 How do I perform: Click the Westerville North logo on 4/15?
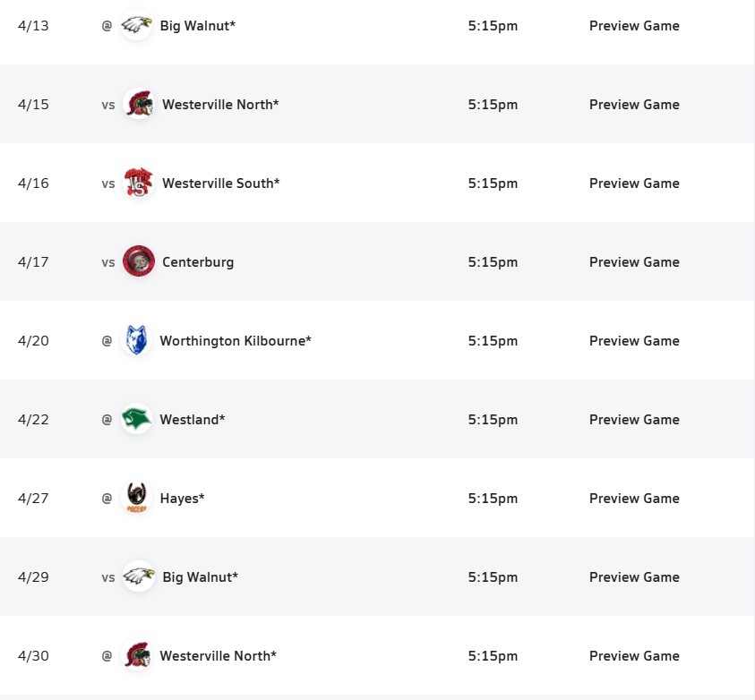[139, 104]
